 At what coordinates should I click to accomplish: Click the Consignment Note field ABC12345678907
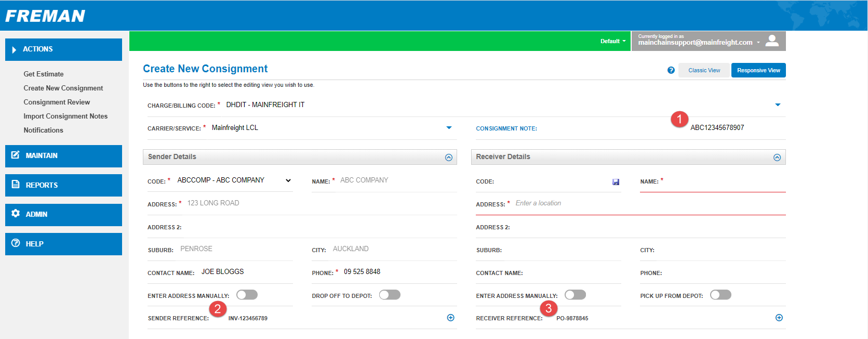tap(717, 128)
